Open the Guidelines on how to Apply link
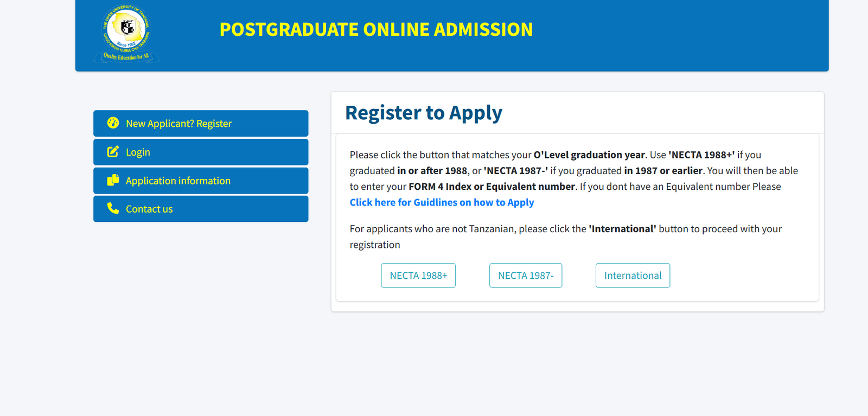This screenshot has width=868, height=416. (442, 202)
